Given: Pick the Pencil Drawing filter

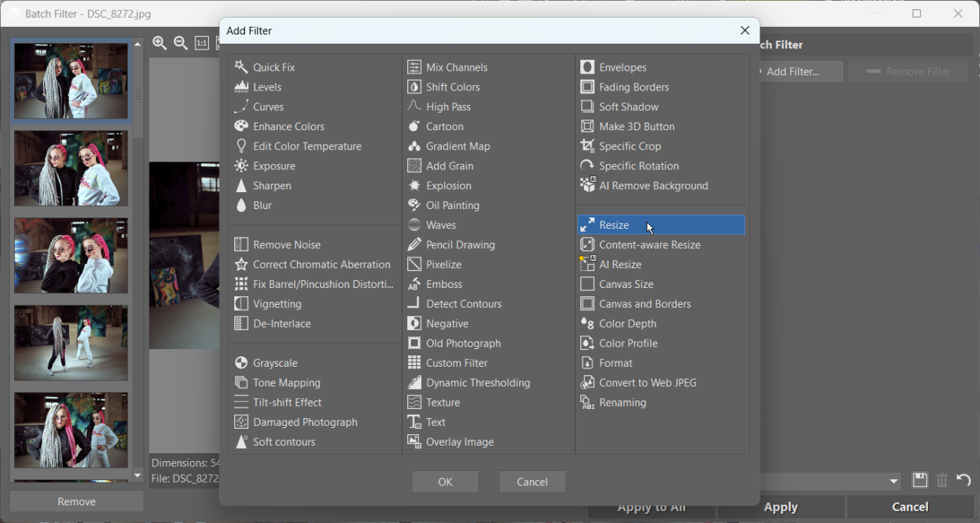Looking at the screenshot, I should pos(460,245).
